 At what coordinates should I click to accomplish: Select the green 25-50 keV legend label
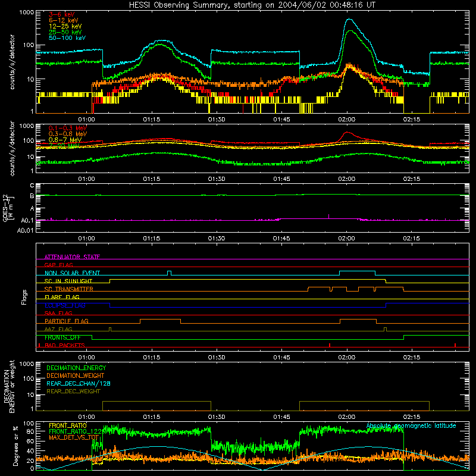65,32
